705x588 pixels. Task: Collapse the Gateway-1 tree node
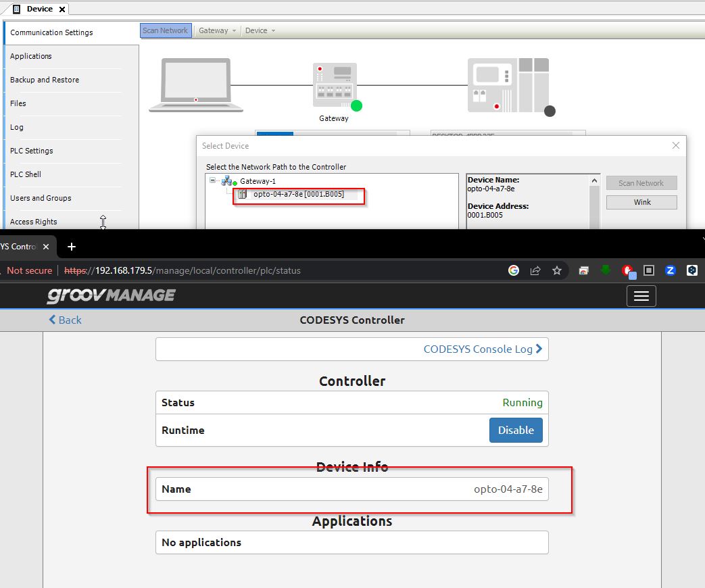click(x=212, y=180)
